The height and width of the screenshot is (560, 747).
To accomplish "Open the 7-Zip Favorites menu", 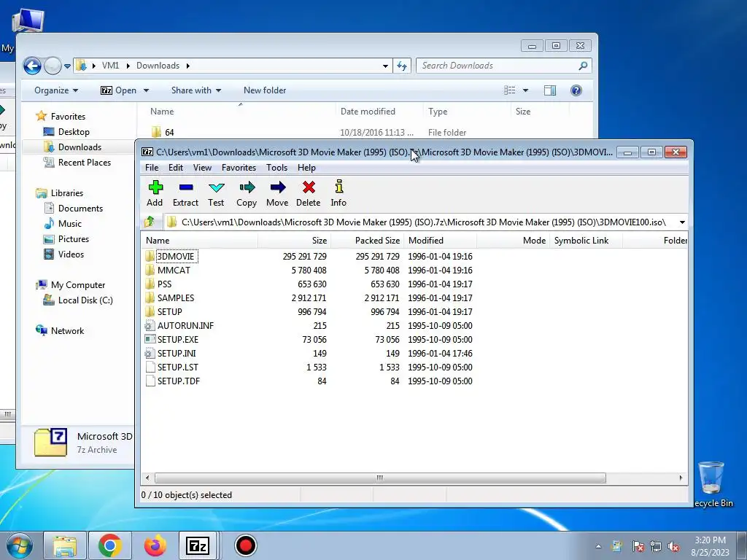I will pyautogui.click(x=239, y=168).
